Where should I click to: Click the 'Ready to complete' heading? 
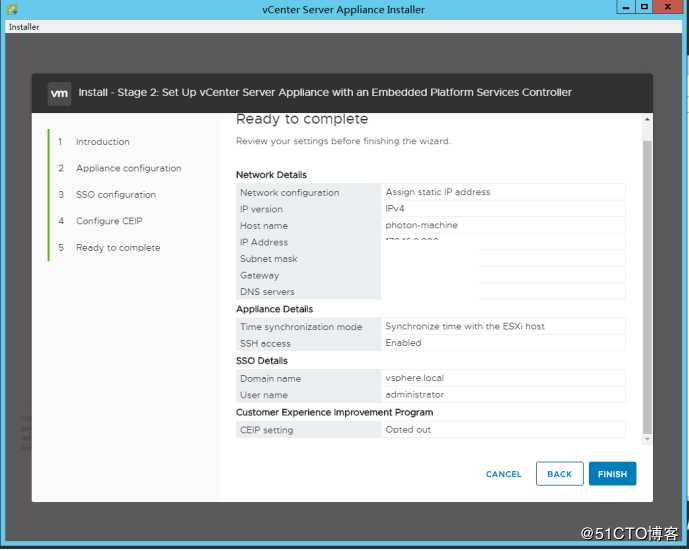tap(302, 119)
